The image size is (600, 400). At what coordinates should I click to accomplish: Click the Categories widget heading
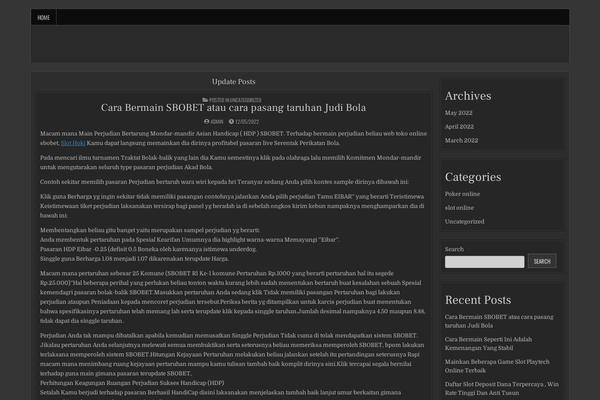coord(473,177)
